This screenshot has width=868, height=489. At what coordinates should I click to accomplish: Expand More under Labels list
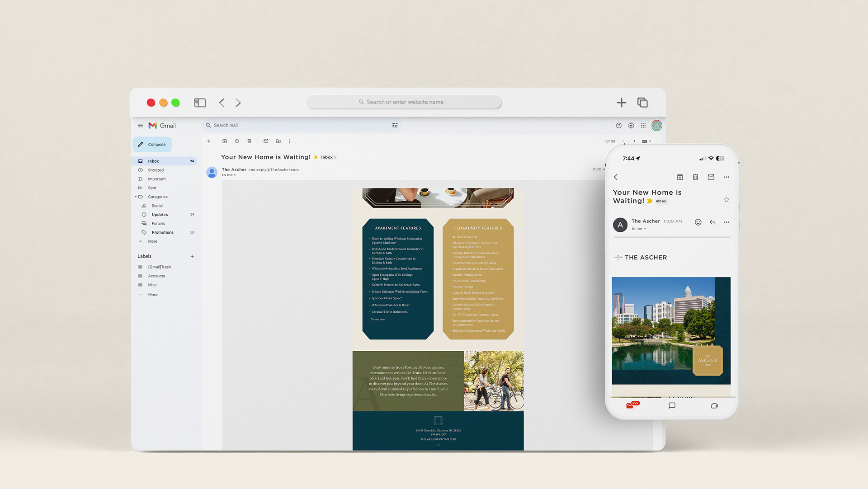click(153, 295)
